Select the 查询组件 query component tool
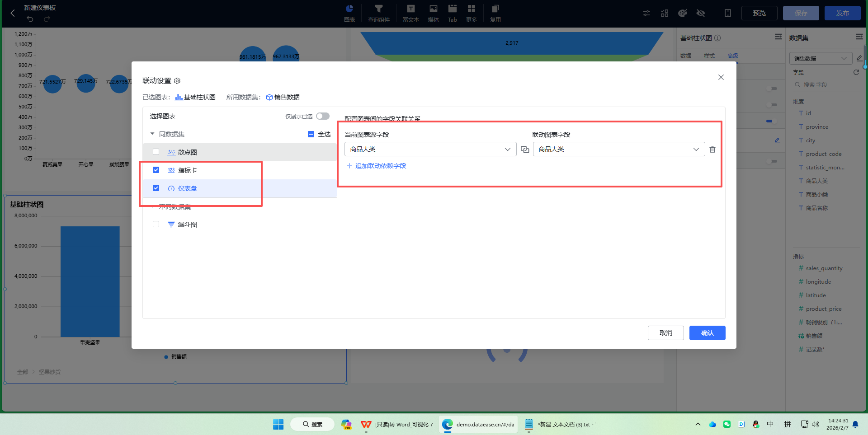 378,13
